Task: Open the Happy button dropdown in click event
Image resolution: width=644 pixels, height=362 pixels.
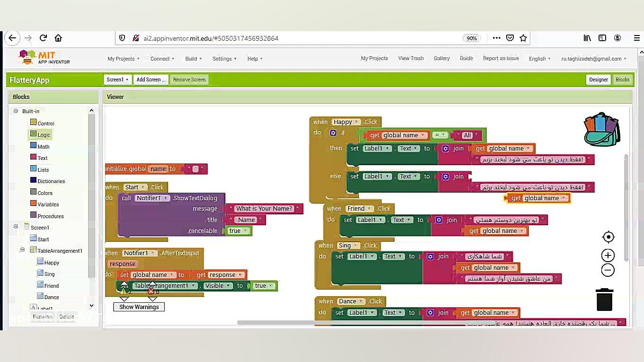Action: pyautogui.click(x=346, y=122)
